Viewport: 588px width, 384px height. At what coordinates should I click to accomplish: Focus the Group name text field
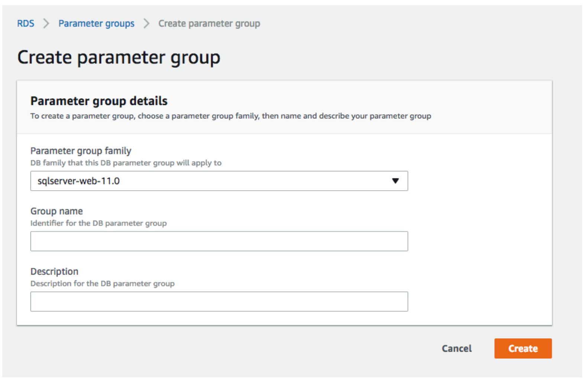coord(219,241)
